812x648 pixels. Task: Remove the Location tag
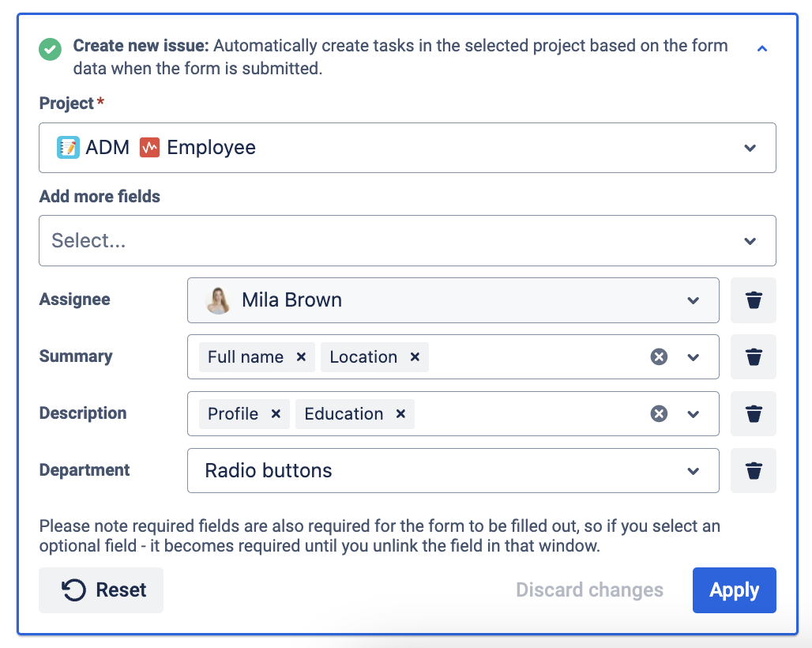[415, 357]
